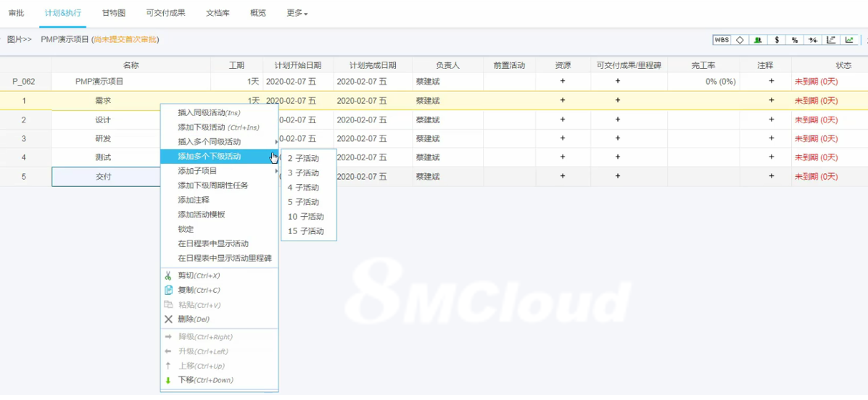868x400 pixels.
Task: Open the Gantt bar chart icon
Action: [x=831, y=40]
